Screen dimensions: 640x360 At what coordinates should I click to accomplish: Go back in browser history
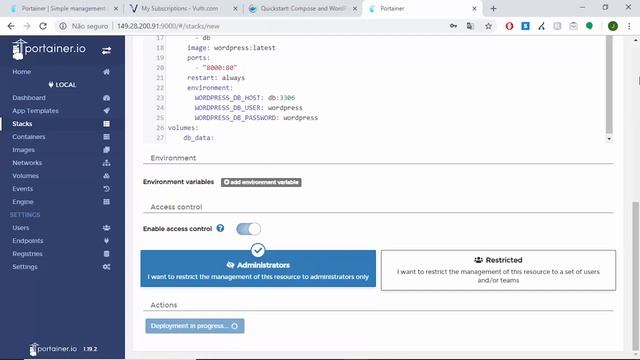click(x=11, y=26)
